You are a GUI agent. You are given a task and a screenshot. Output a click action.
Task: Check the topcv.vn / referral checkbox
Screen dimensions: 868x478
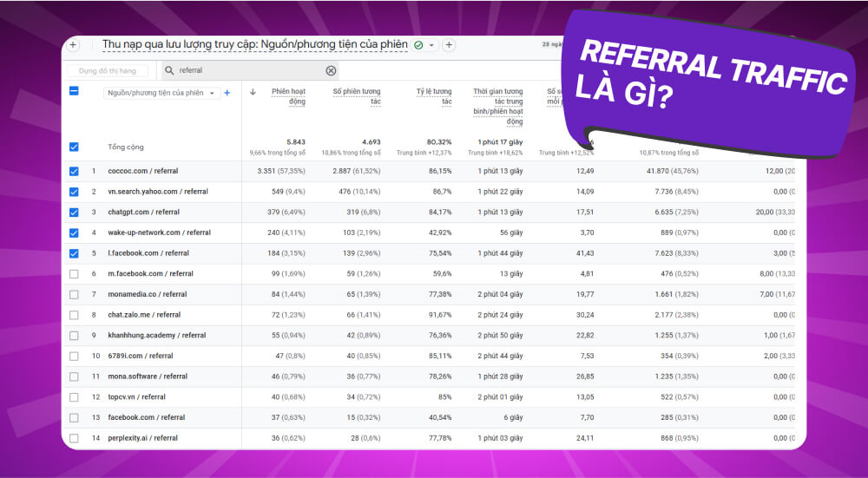click(x=74, y=396)
